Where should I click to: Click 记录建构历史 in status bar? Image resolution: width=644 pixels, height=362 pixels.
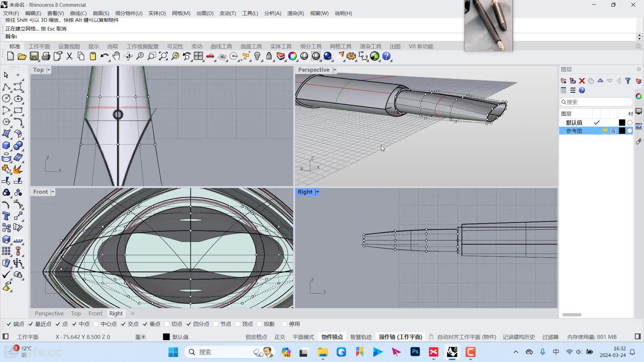tap(519, 337)
